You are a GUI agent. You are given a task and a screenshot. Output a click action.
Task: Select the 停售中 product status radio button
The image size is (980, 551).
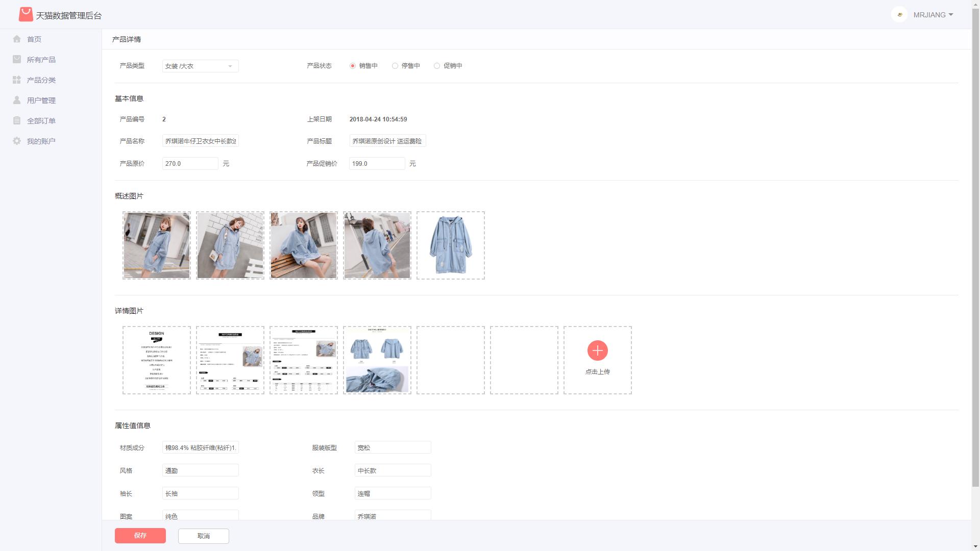pyautogui.click(x=395, y=65)
